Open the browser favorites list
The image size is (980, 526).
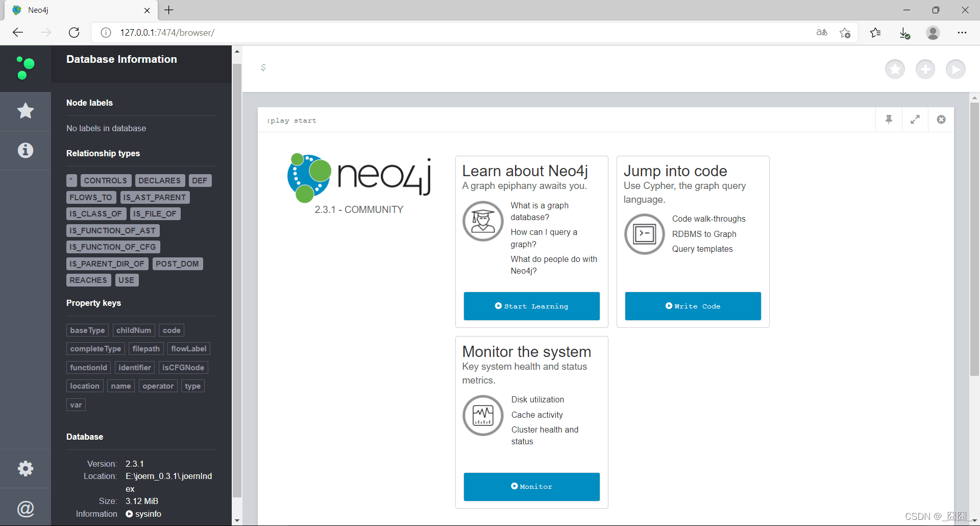(875, 33)
